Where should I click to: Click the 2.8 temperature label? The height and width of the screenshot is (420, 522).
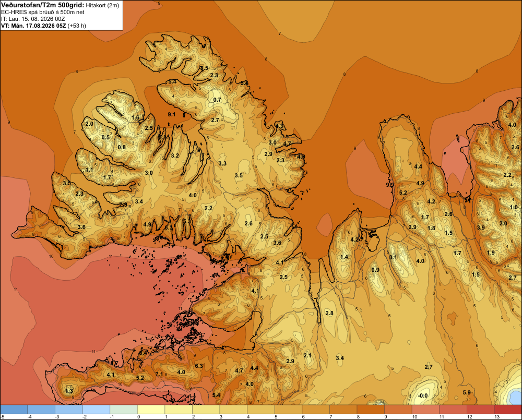[329, 313]
